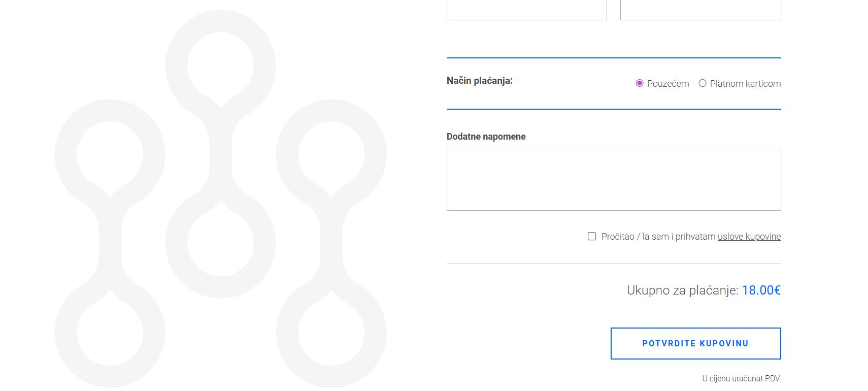Click the Način plaćanja heading
Screen dimensions: 868x391
tap(480, 81)
